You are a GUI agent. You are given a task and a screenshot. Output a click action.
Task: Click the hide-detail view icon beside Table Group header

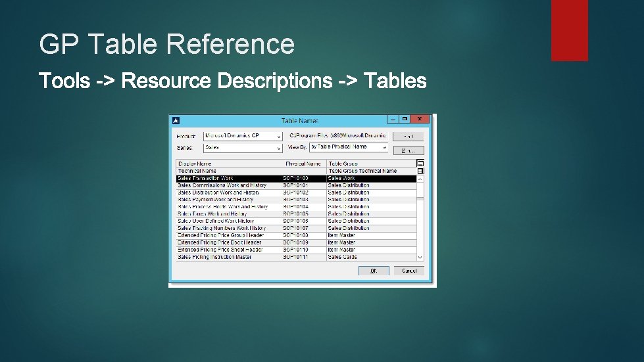coord(420,163)
